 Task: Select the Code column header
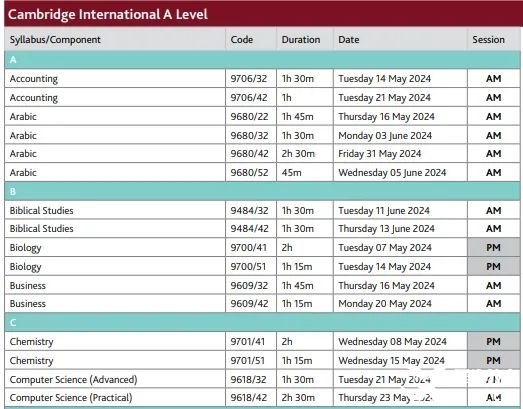coord(242,40)
